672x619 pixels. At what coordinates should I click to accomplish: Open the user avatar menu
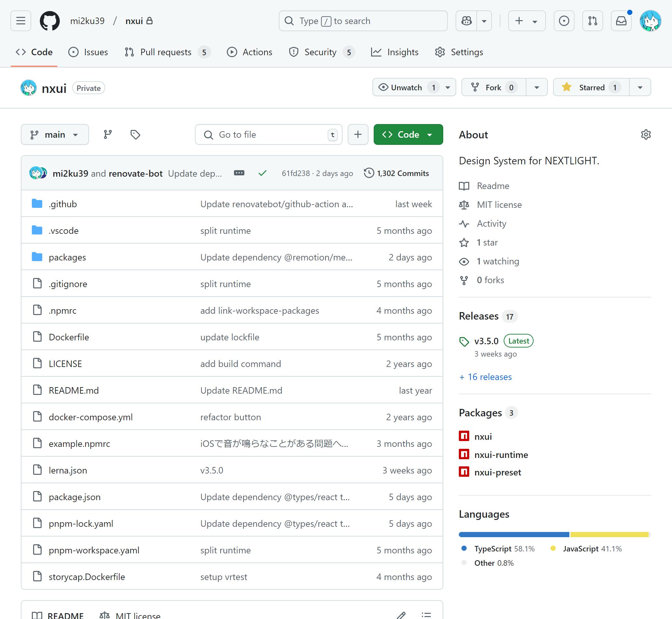[x=650, y=21]
